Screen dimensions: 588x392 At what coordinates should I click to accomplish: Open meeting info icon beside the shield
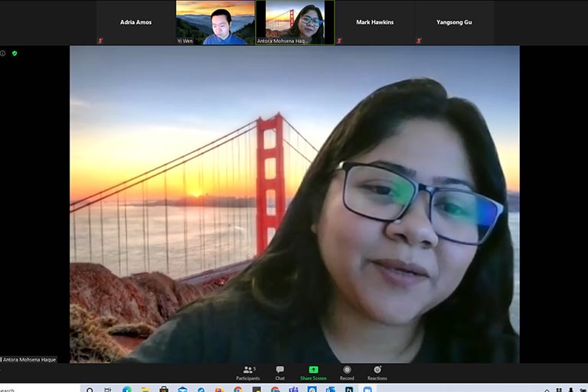pos(3,53)
